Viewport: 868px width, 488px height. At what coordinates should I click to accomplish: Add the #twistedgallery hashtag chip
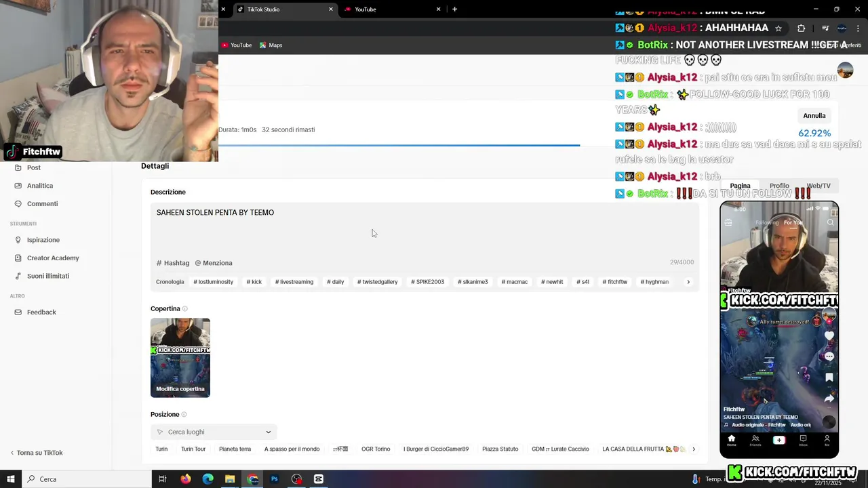[x=378, y=282]
